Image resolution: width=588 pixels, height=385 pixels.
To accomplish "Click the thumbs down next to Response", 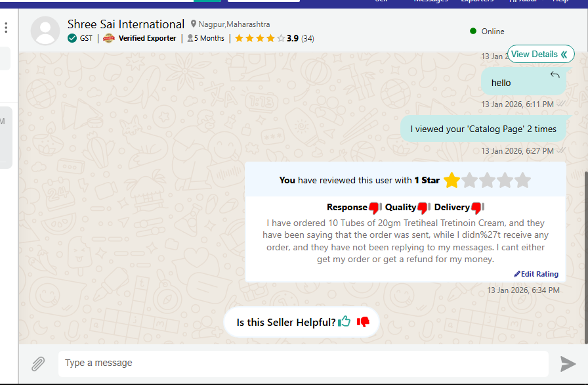I will pyautogui.click(x=375, y=208).
